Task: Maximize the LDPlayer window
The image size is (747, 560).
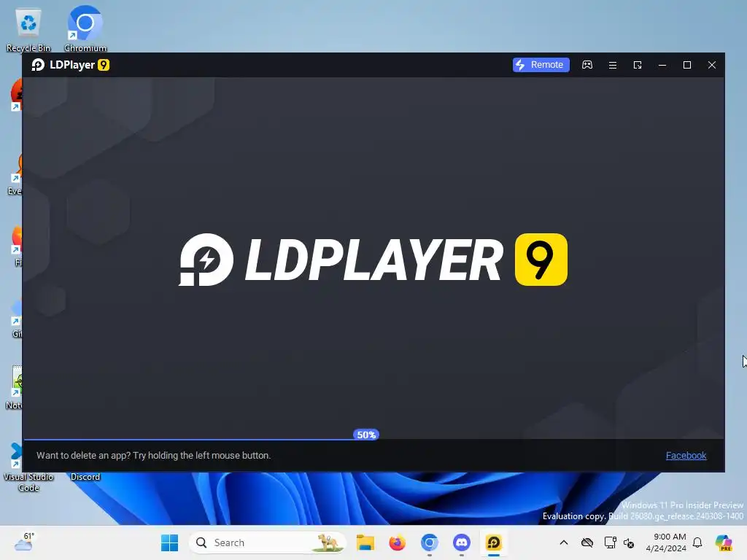Action: (687, 65)
